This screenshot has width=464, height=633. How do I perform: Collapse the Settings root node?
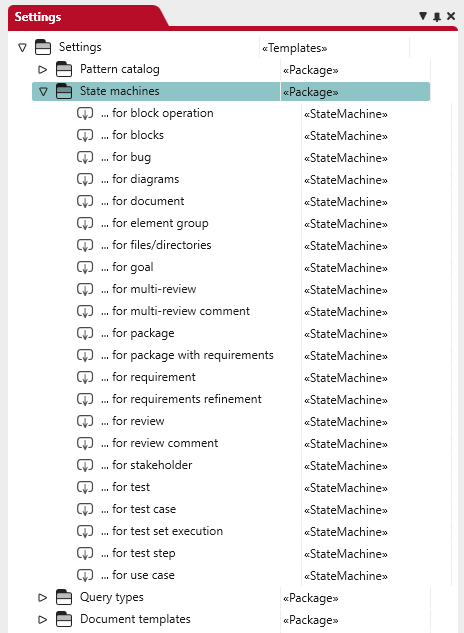point(22,48)
